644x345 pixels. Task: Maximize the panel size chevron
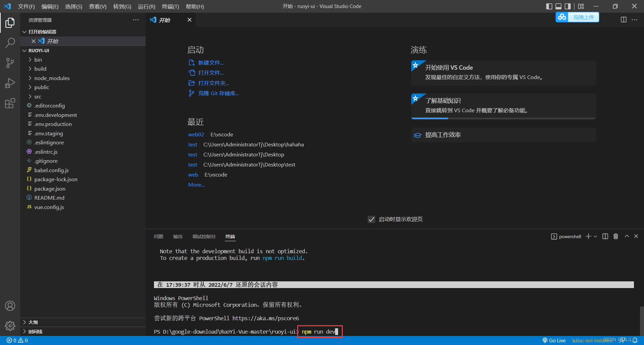627,236
